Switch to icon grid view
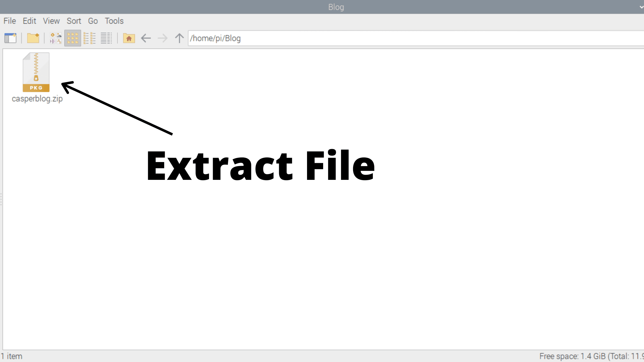This screenshot has height=362, width=644. click(72, 38)
